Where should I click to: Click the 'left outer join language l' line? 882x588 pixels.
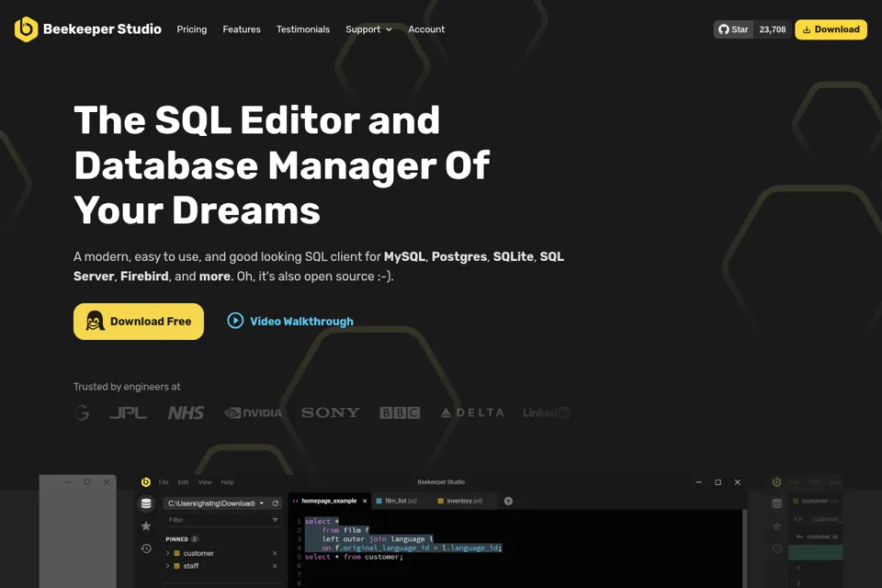[x=378, y=539]
